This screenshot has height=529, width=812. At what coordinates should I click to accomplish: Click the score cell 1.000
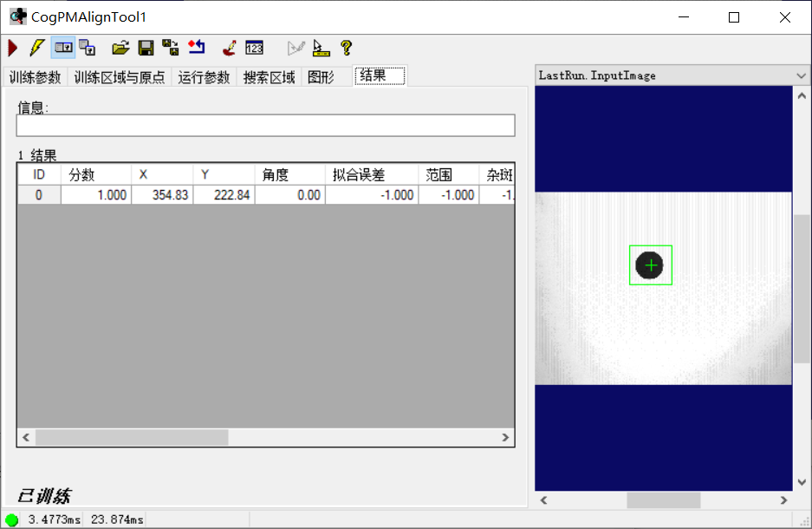[x=96, y=195]
